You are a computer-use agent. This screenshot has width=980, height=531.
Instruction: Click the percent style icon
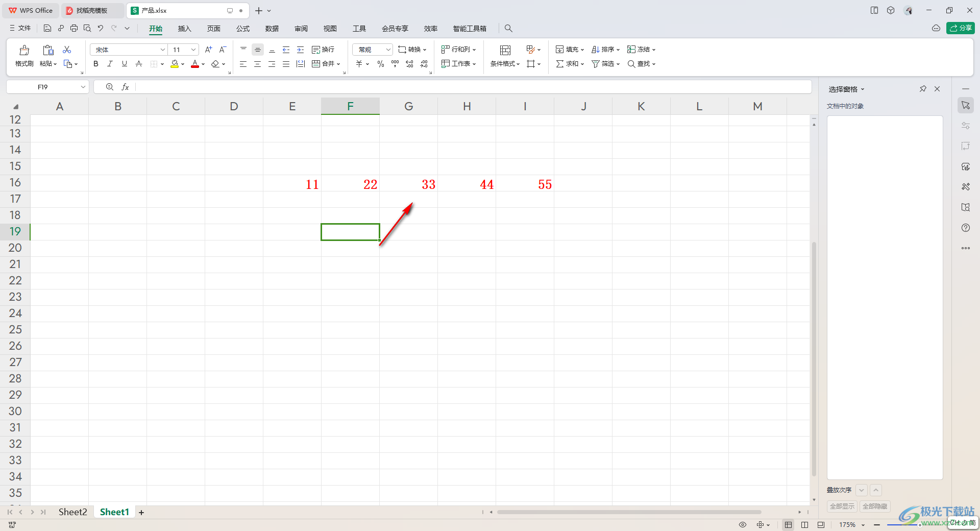pos(381,64)
